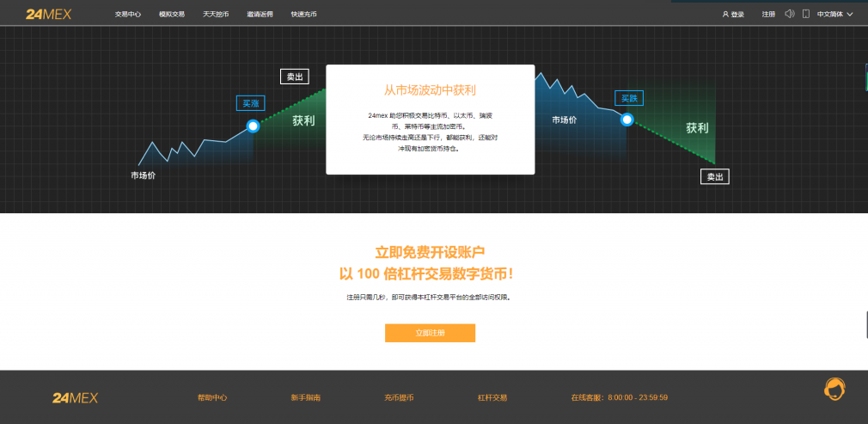Click the 注册 register link

click(x=768, y=15)
